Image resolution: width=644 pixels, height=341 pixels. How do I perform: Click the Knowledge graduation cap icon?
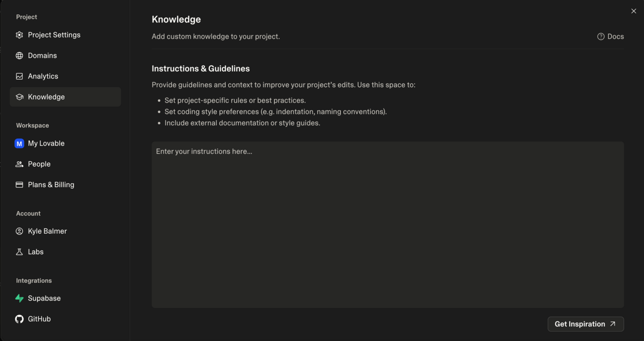point(19,97)
